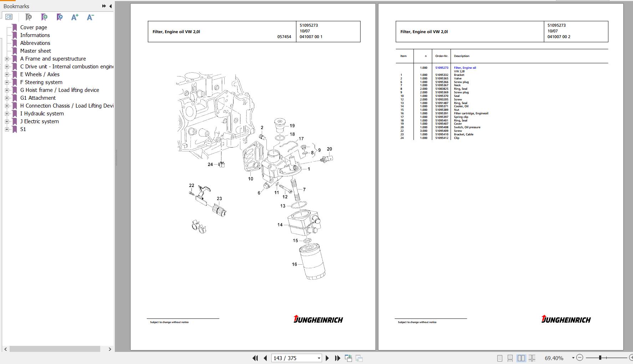This screenshot has height=364, width=633.
Task: Click the 69.40% zoom value
Action: tap(554, 358)
